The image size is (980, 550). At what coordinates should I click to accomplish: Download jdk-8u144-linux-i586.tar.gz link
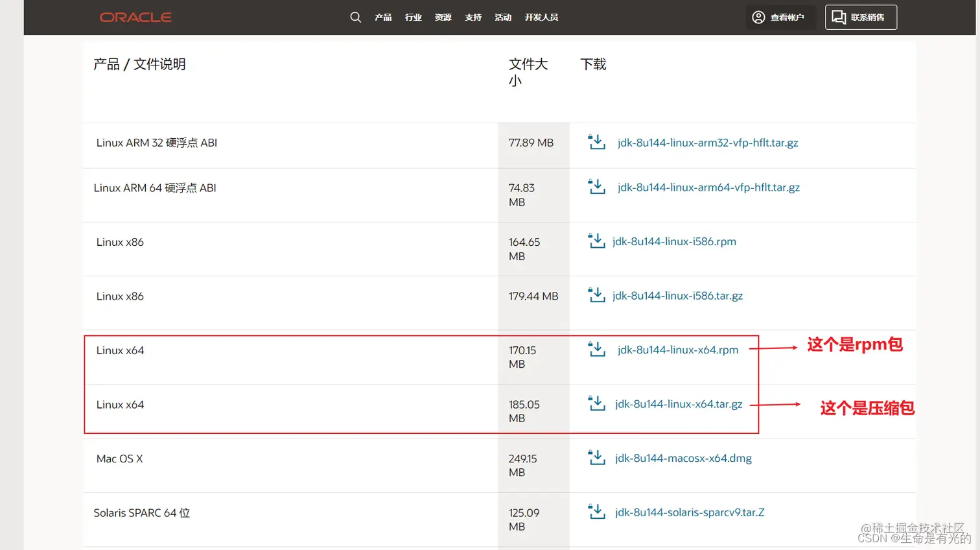coord(677,296)
